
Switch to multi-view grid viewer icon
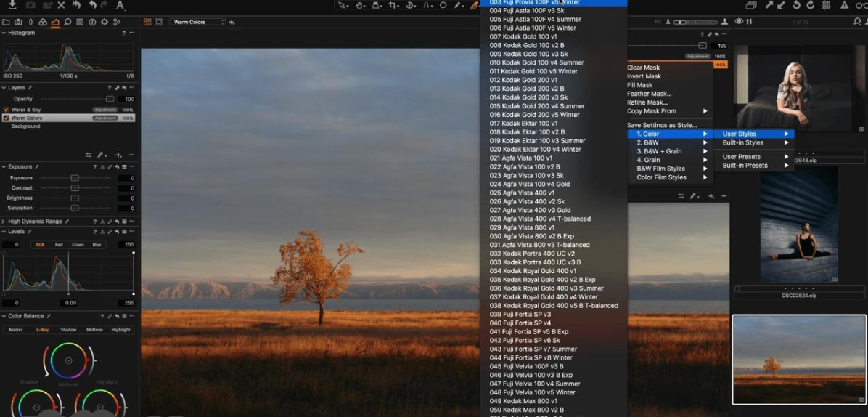click(x=147, y=22)
